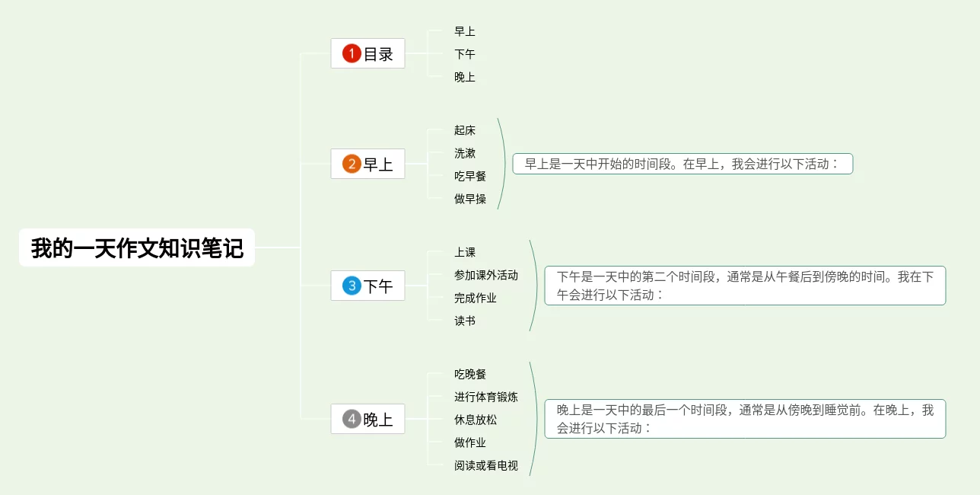Select the afternoon summary note starting 下午是一天中

(x=745, y=286)
